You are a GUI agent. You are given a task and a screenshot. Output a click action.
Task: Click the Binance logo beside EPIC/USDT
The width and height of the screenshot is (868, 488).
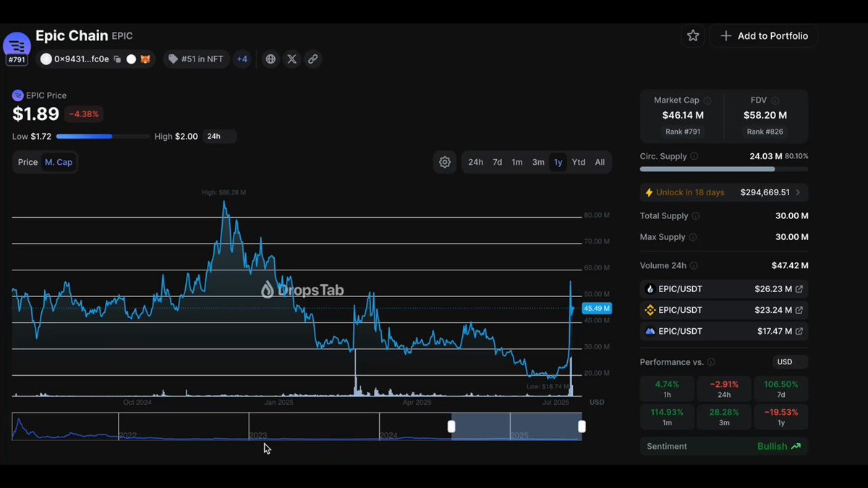(650, 310)
